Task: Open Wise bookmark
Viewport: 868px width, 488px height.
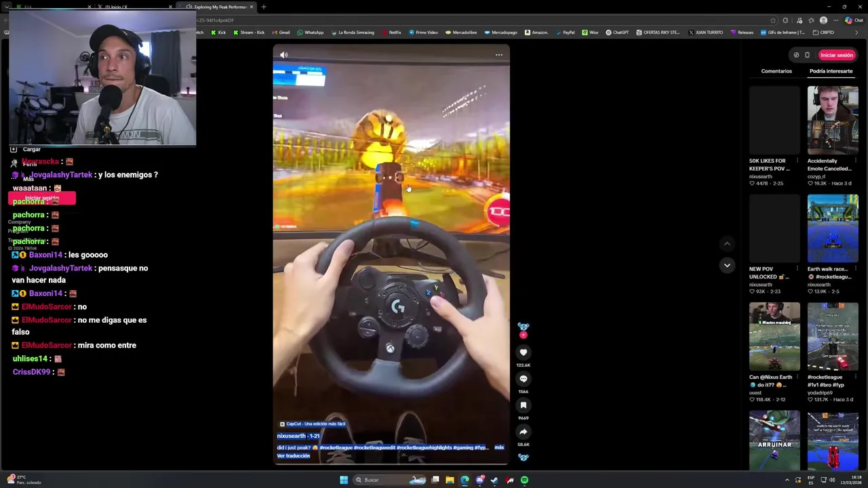Action: [x=590, y=33]
